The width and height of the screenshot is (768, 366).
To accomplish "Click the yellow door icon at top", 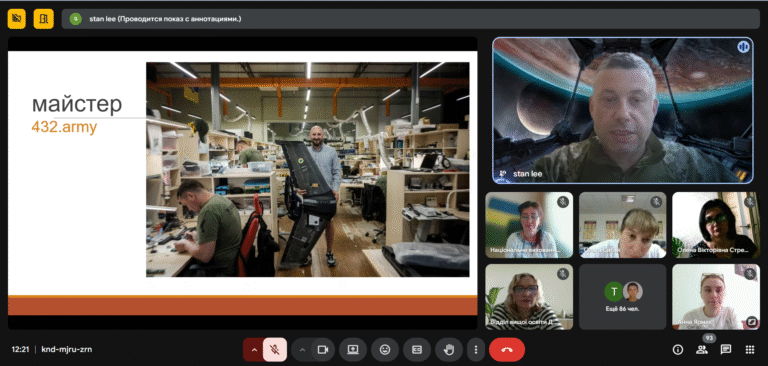I will 44,19.
